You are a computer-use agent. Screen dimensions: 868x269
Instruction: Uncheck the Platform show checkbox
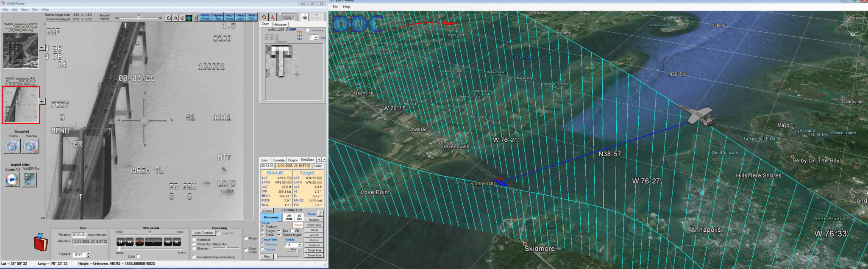click(262, 227)
